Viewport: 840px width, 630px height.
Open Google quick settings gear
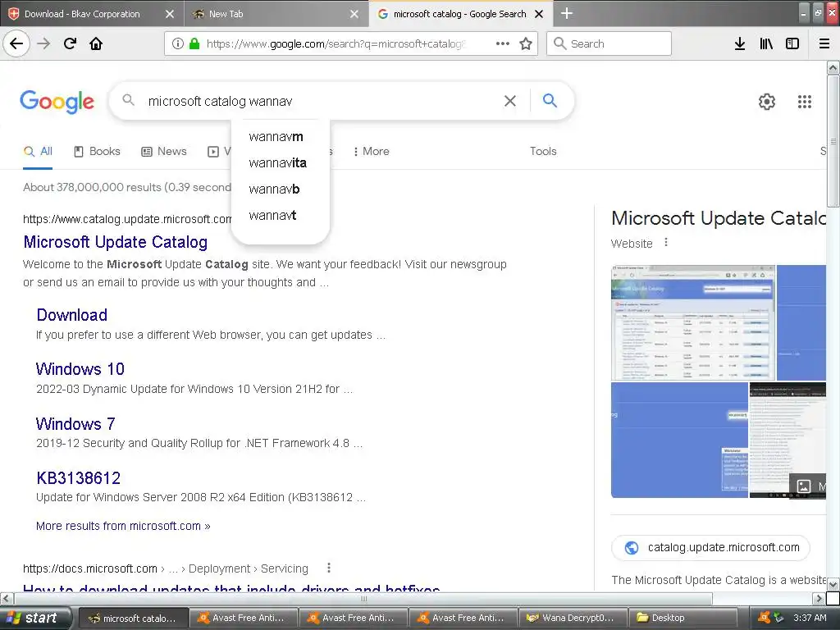(767, 101)
